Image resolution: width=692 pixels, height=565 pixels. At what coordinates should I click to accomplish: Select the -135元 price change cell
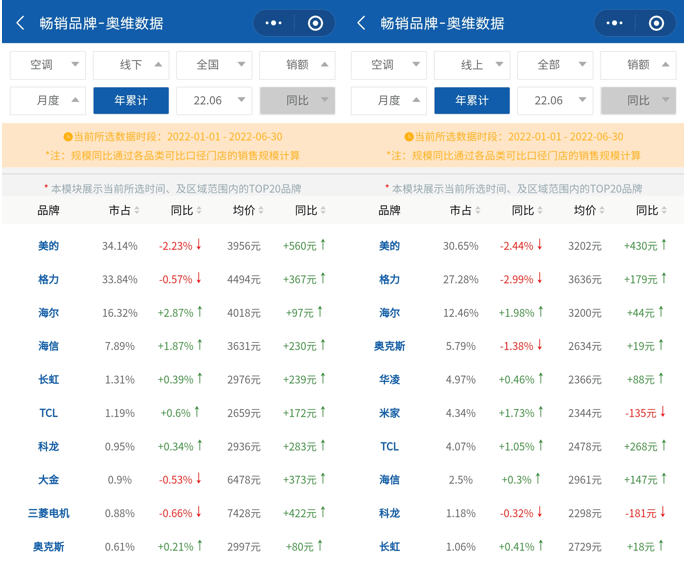(x=645, y=413)
